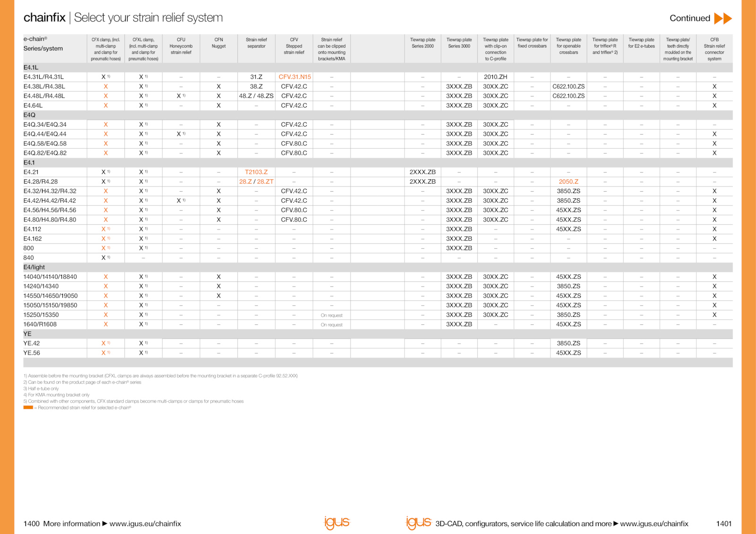Click C622.100.ZS in the E4.38L/R4.38L row
The width and height of the screenshot is (756, 534).
click(x=568, y=86)
